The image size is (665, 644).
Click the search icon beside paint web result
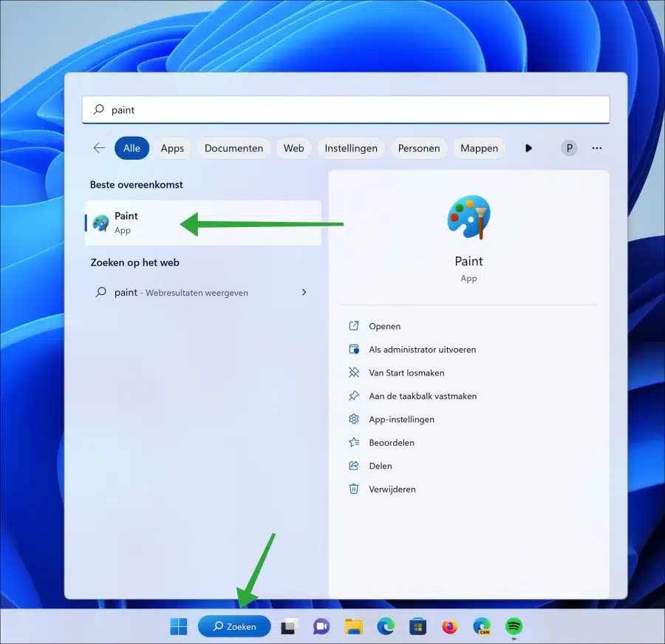click(x=100, y=292)
